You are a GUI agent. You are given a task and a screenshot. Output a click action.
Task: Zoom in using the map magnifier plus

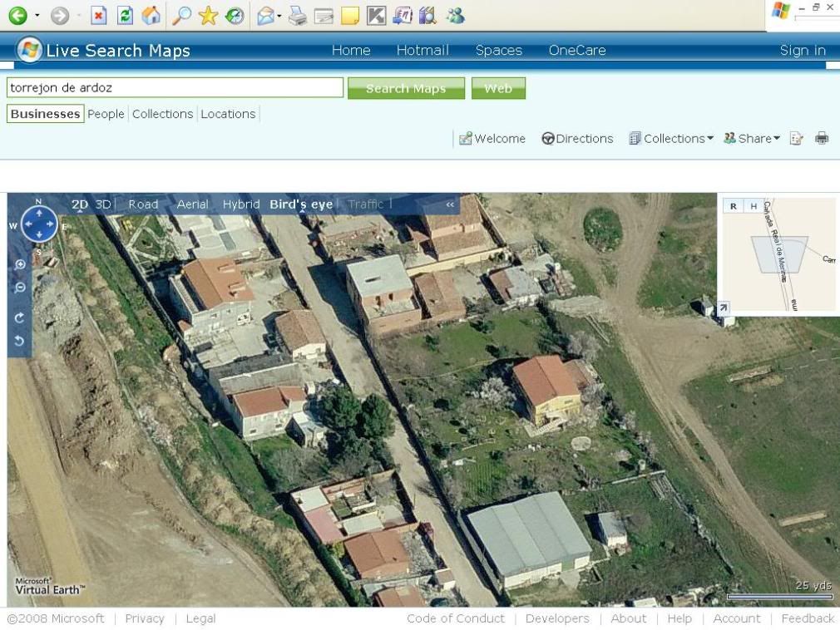20,264
